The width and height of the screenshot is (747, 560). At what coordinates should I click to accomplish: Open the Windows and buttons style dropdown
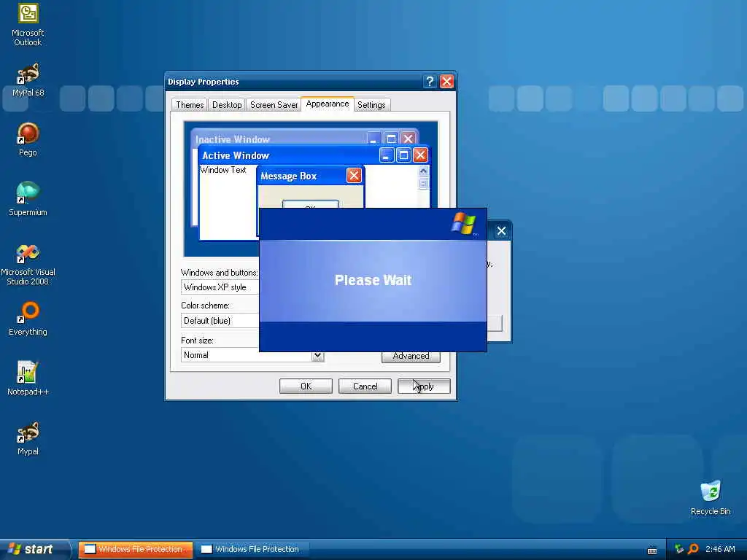(x=220, y=287)
